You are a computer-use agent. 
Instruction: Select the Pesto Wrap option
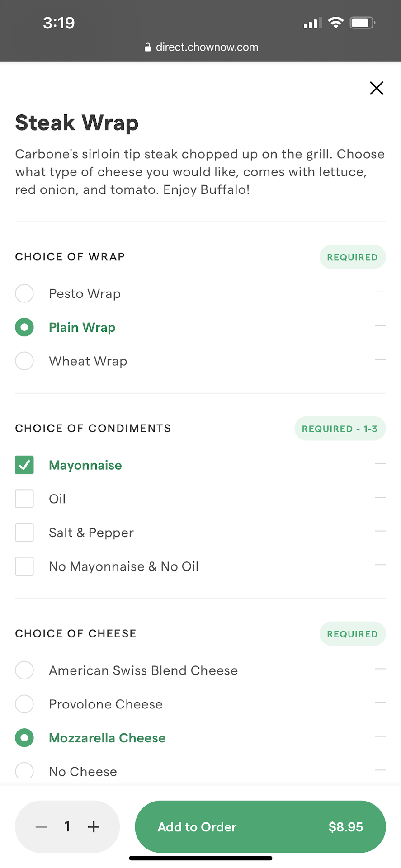pos(24,293)
